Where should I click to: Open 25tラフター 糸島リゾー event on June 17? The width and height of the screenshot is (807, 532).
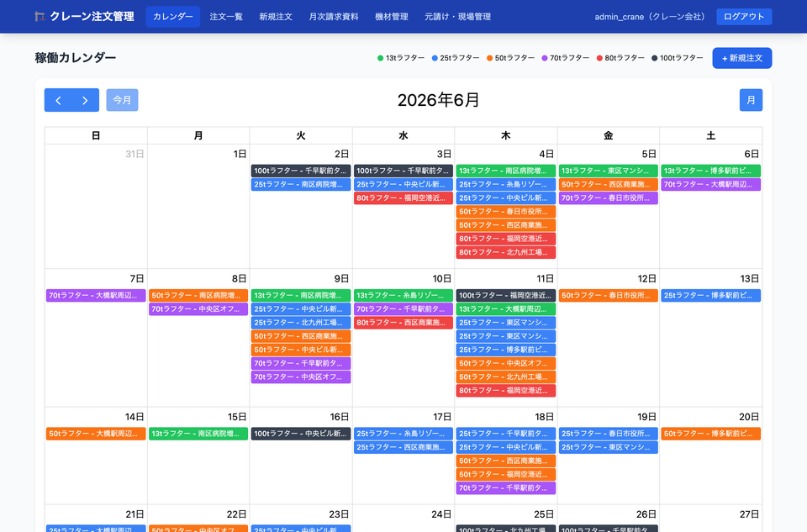click(403, 434)
